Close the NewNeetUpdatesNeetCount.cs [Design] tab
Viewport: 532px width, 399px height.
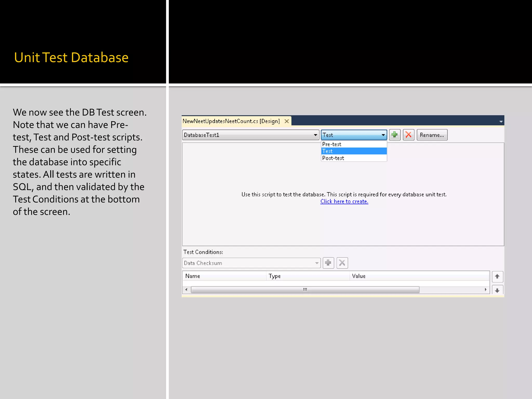[x=287, y=121]
